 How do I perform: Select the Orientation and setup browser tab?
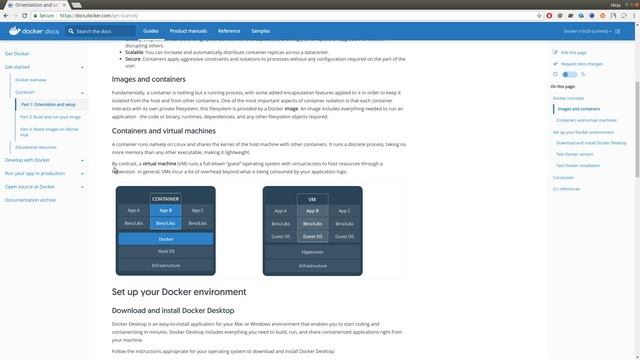click(37, 5)
